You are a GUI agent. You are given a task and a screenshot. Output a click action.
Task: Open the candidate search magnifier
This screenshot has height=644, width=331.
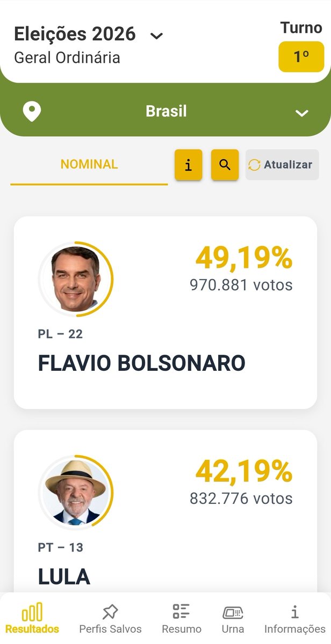pyautogui.click(x=225, y=165)
